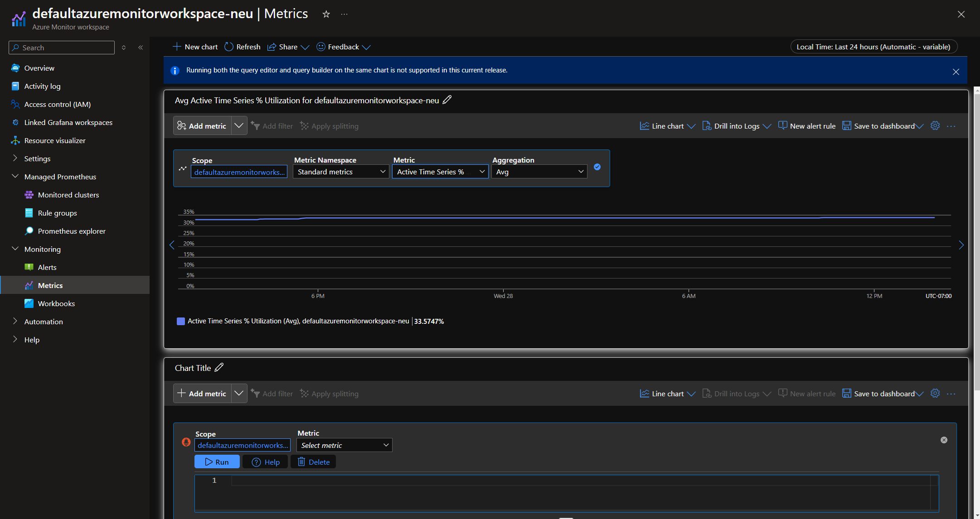
Task: Toggle the blue checkmark on metric row
Action: tap(597, 167)
